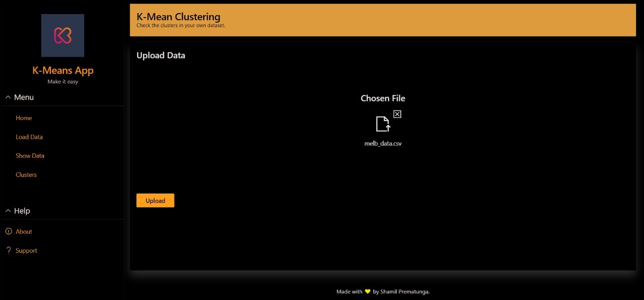Click the Upload Data section heading
Viewport: 644px width, 300px height.
tap(160, 55)
